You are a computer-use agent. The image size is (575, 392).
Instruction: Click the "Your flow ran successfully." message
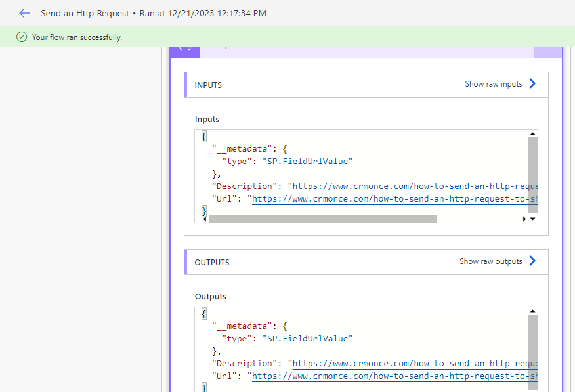click(77, 37)
